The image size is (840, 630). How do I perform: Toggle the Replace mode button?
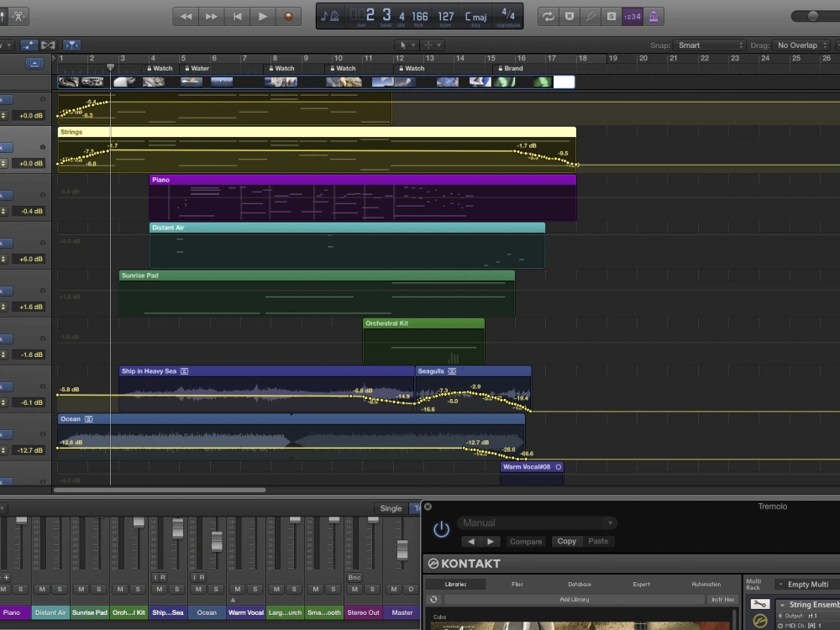pos(570,17)
